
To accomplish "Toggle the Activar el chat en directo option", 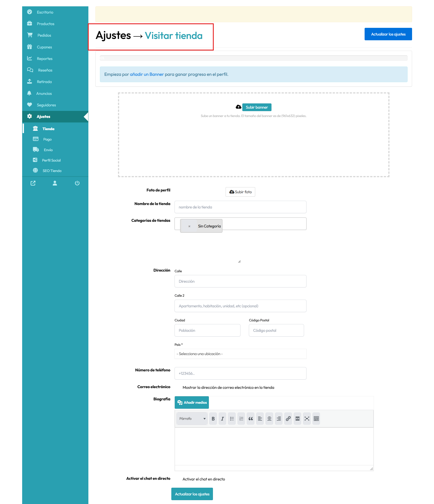I will [x=204, y=479].
